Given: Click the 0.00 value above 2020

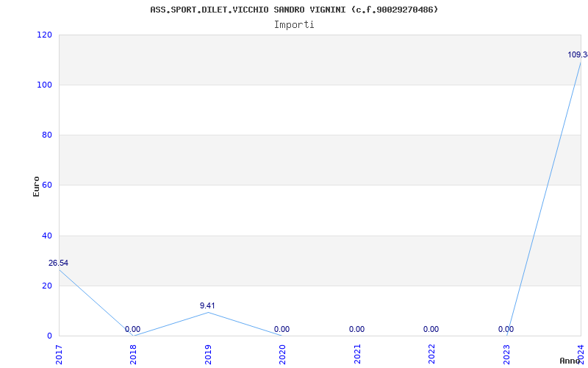Looking at the screenshot, I should point(282,329).
